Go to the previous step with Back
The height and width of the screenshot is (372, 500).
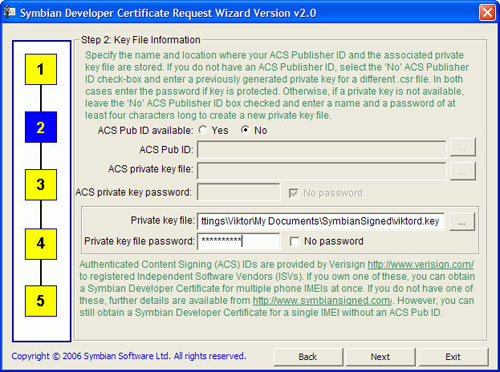tap(308, 357)
